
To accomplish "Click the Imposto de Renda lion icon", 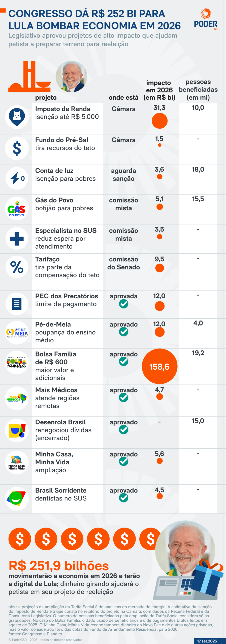I will (17, 117).
